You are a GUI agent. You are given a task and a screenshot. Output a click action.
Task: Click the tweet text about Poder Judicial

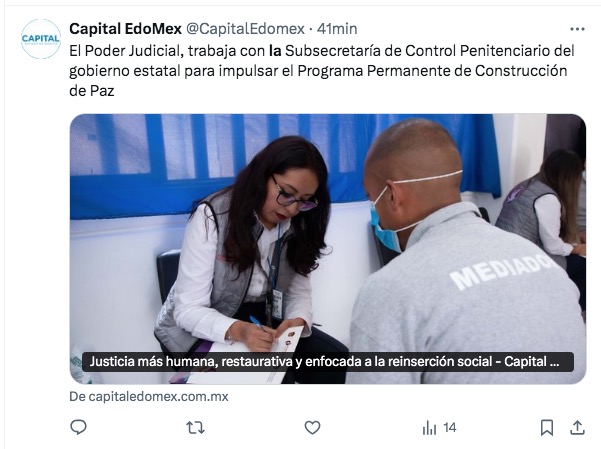322,71
